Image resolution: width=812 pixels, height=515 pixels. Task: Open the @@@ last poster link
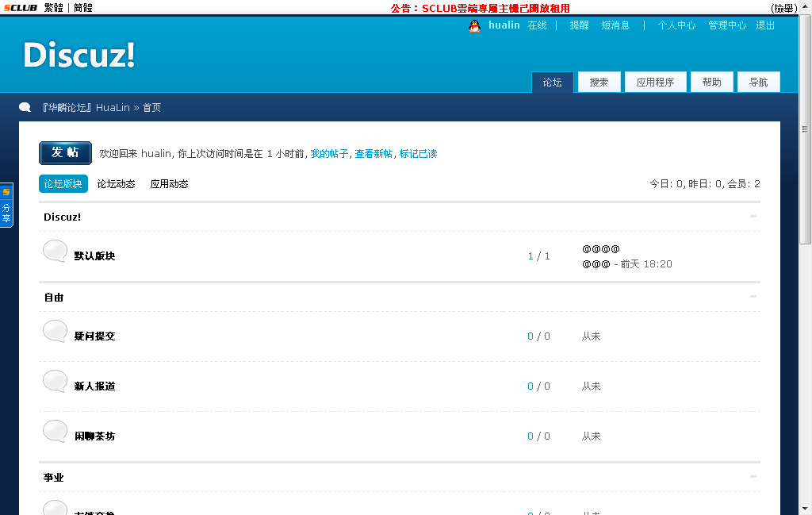[596, 263]
